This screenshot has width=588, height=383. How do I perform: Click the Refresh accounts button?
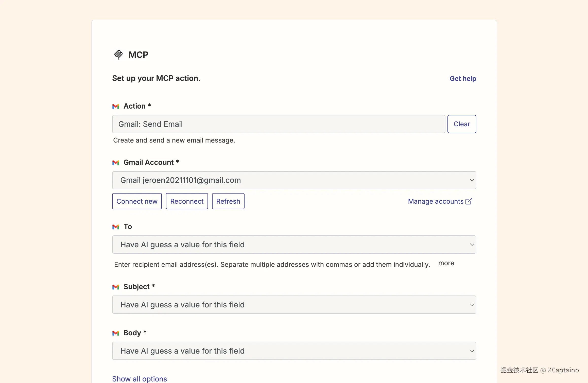(x=228, y=201)
